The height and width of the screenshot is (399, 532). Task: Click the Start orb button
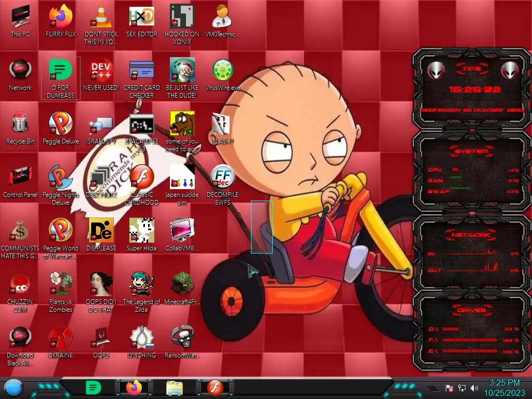coord(13,388)
